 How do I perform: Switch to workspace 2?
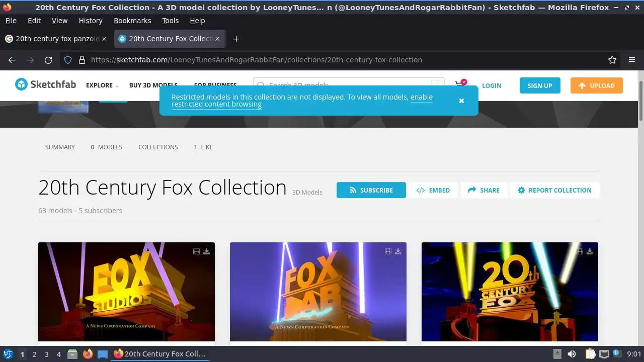coord(34,354)
